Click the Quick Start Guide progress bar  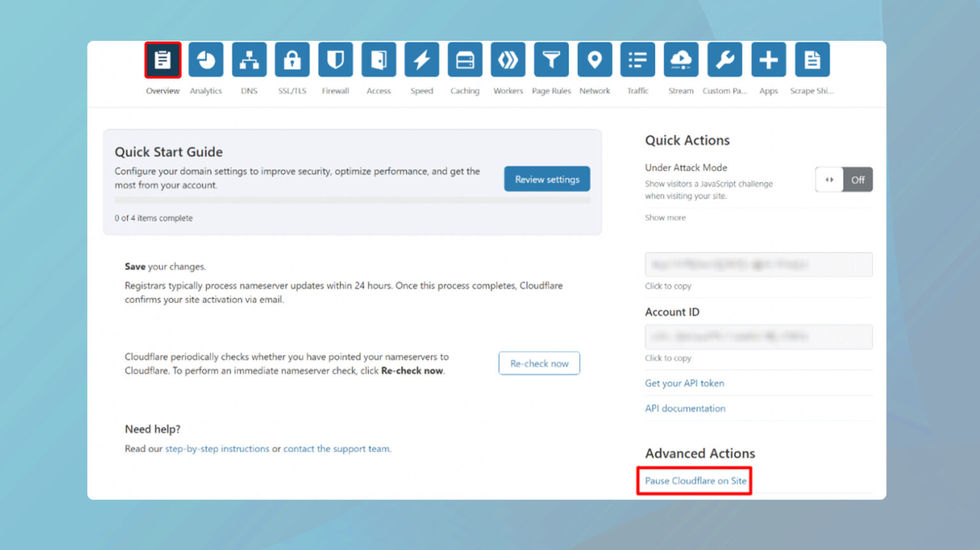353,200
